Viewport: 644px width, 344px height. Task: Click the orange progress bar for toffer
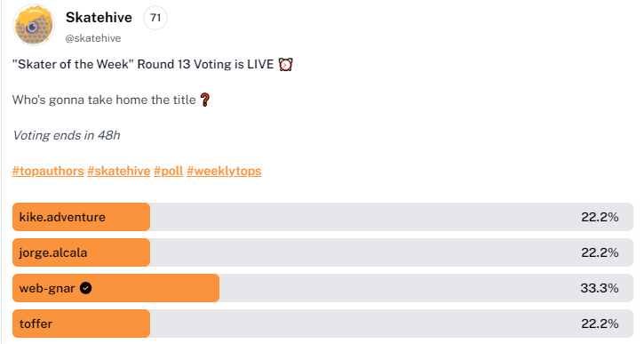pos(82,324)
